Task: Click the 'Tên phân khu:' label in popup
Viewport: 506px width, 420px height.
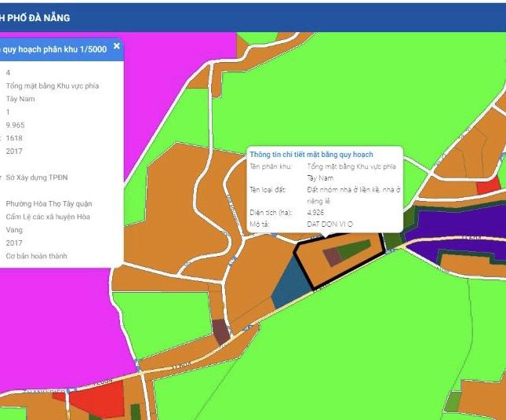Action: (271, 166)
